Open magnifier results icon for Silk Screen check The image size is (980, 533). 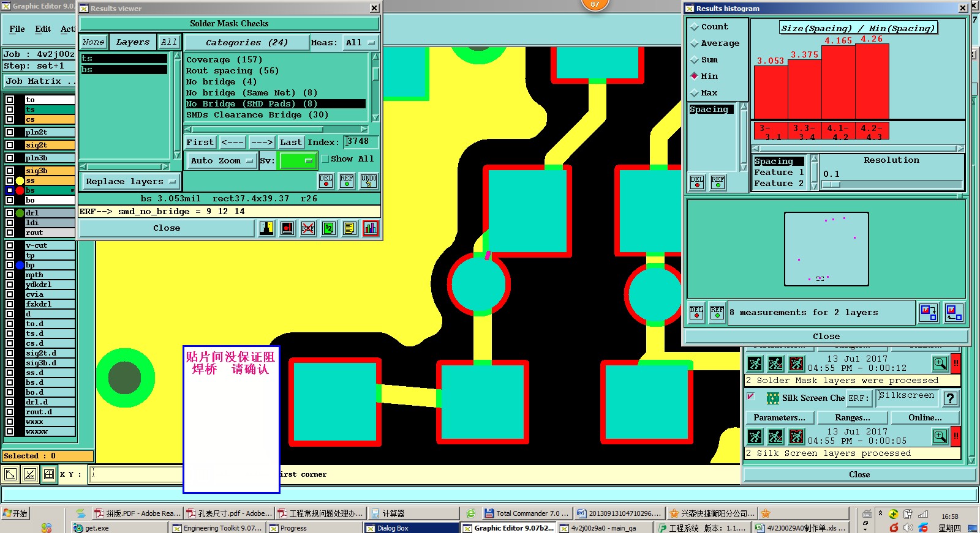[940, 436]
